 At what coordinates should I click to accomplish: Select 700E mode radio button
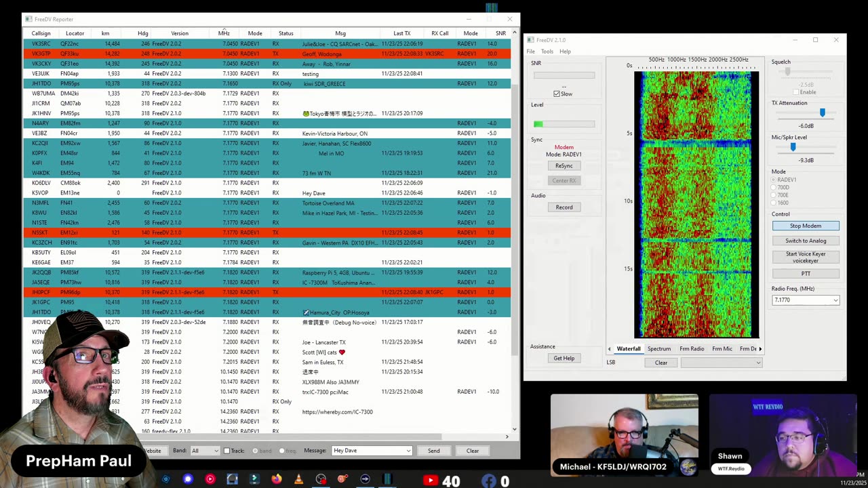point(774,195)
